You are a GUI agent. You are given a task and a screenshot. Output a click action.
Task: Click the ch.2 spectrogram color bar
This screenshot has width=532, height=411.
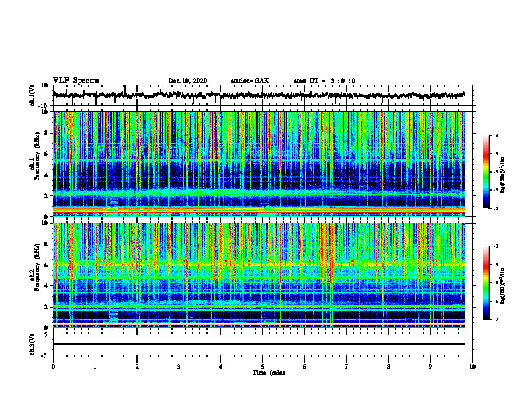click(486, 283)
